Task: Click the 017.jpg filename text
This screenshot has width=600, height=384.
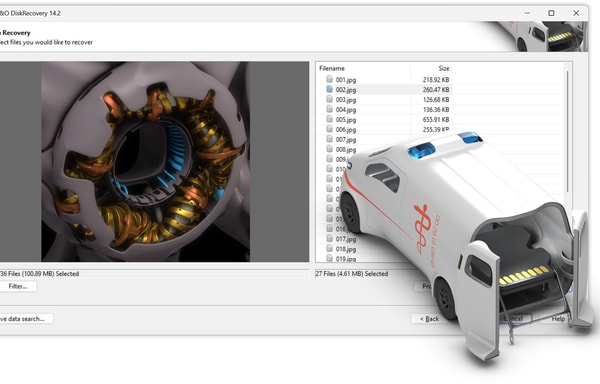Action: pos(346,239)
